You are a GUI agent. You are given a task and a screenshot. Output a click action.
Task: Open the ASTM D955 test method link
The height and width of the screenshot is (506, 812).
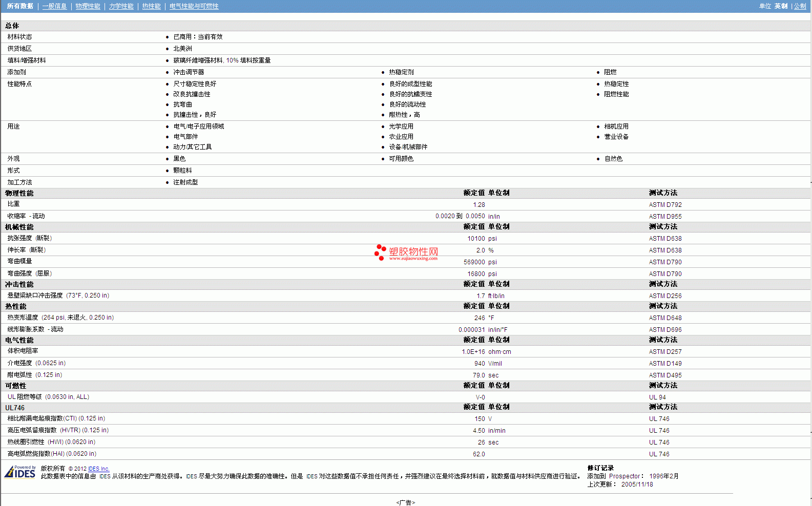coord(665,217)
